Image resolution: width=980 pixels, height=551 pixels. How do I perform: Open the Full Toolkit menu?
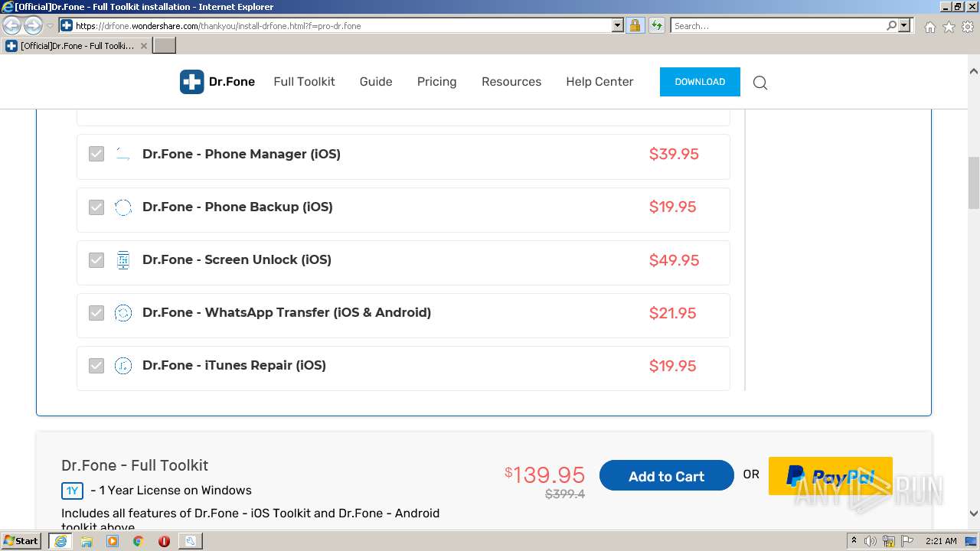pos(304,82)
